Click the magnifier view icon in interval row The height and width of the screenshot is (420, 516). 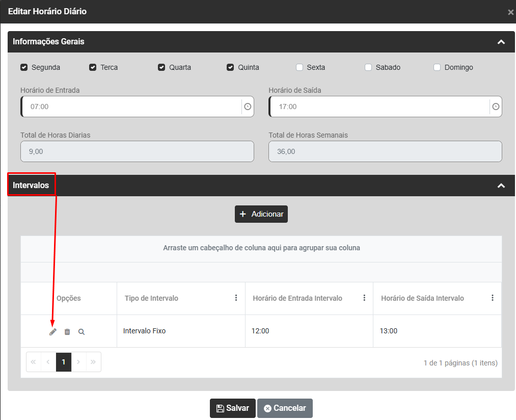pyautogui.click(x=82, y=332)
